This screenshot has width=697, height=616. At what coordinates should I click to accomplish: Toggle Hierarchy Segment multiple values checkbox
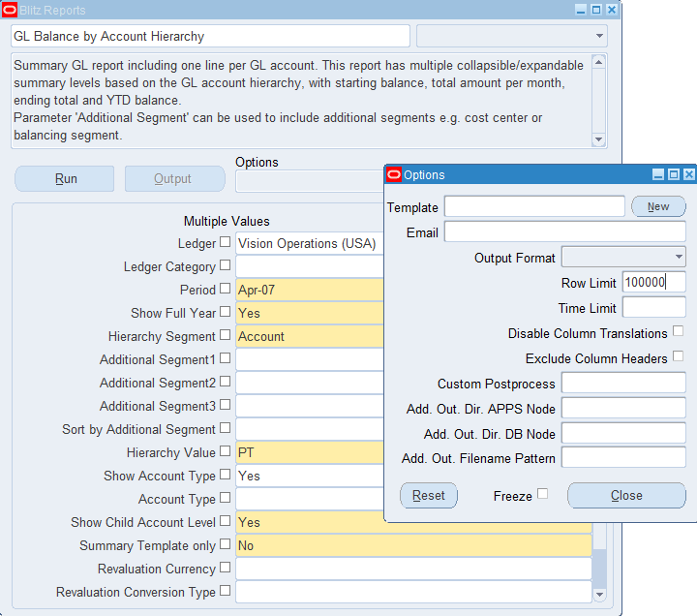click(226, 334)
